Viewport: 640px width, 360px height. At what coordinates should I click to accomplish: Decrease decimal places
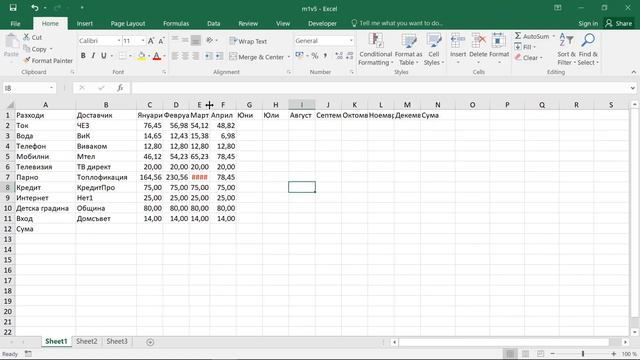pos(349,56)
